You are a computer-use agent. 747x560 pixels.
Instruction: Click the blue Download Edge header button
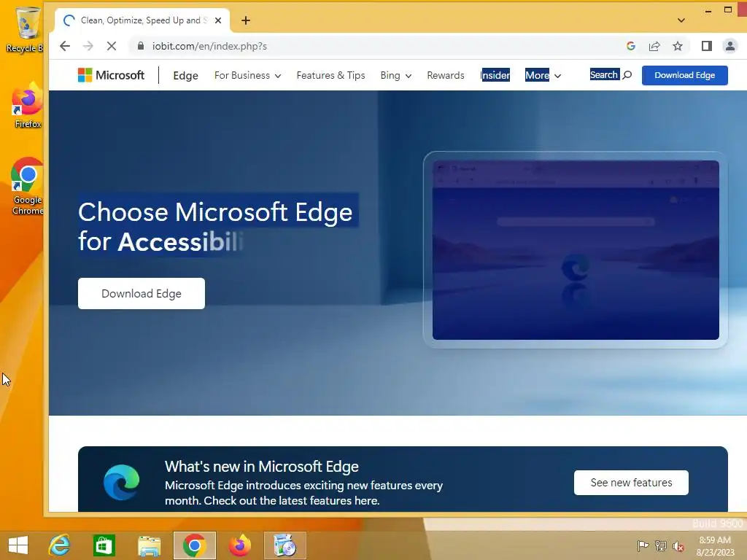point(684,75)
